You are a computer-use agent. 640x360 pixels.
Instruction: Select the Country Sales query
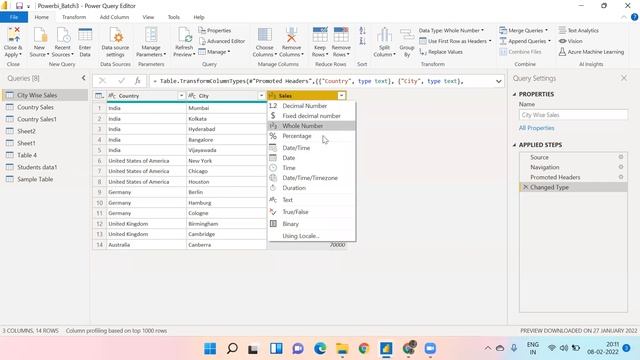tap(36, 107)
